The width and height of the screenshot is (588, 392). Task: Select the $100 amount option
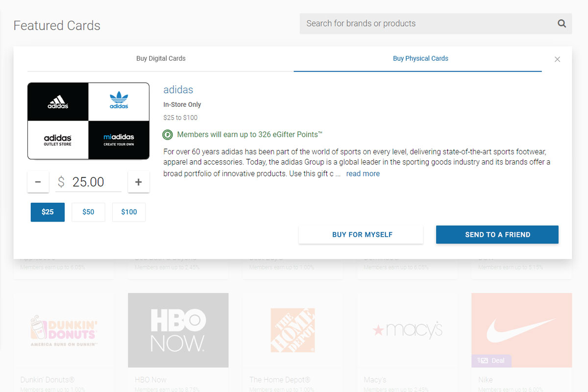coord(129,212)
